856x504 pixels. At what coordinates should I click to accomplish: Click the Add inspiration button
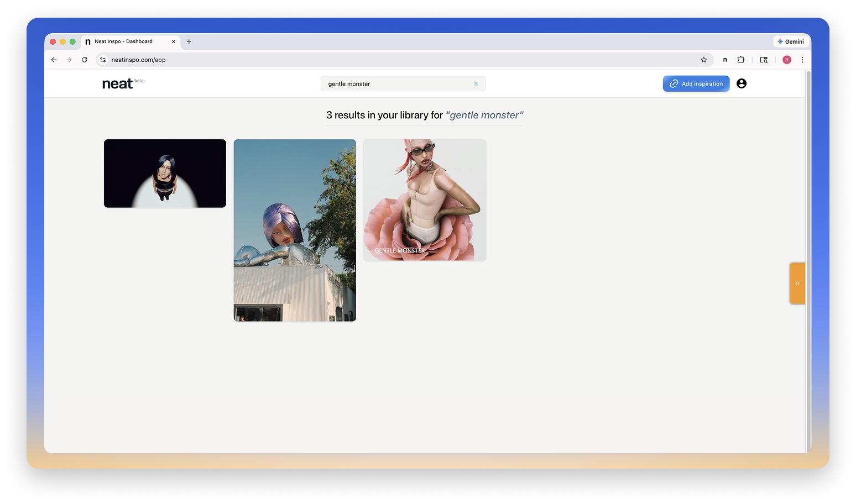point(696,83)
